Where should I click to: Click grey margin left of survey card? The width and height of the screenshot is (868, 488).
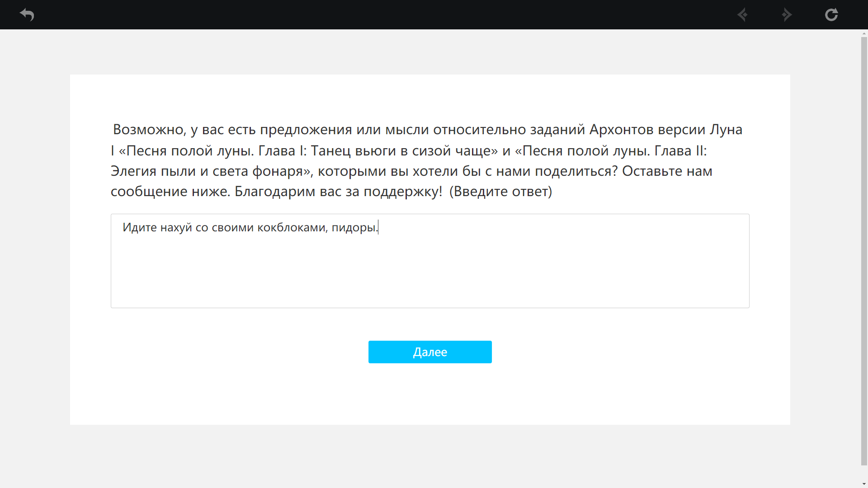35,249
